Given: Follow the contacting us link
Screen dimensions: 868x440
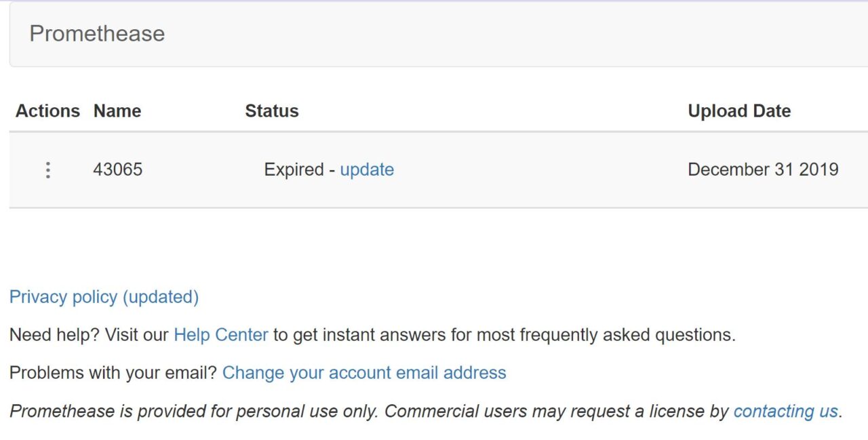Looking at the screenshot, I should [x=785, y=411].
